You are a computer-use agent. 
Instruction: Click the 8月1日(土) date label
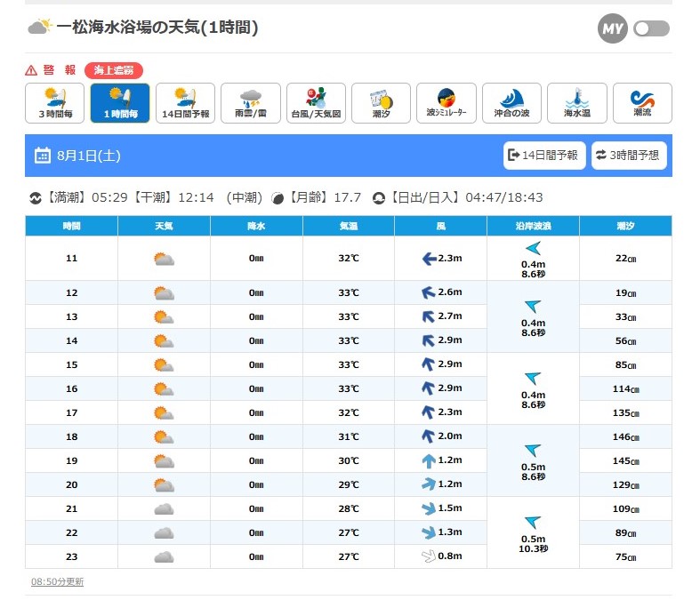pos(88,156)
